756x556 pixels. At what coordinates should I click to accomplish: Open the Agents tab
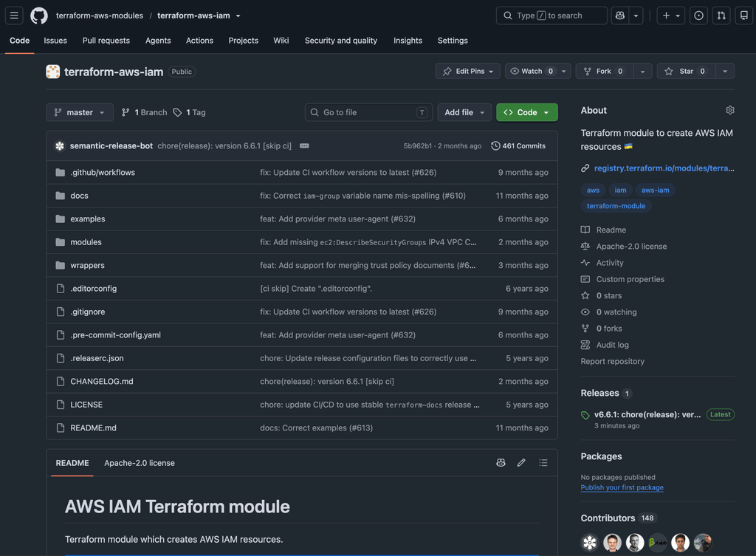tap(158, 41)
